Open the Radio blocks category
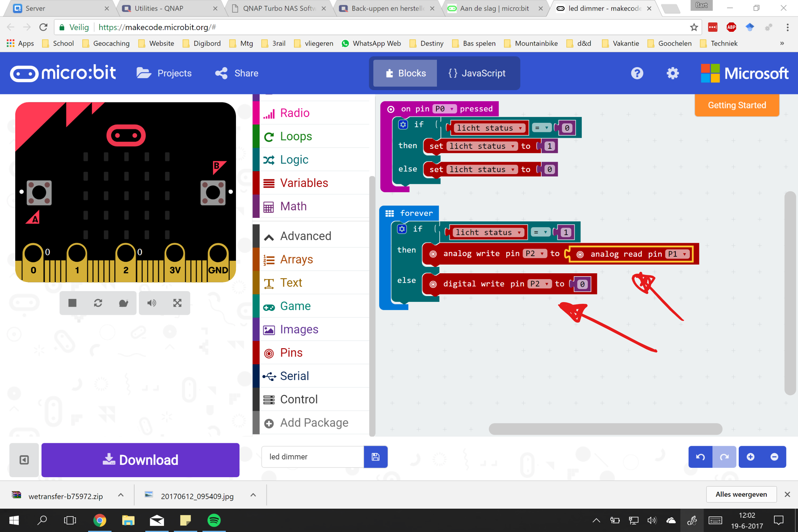The height and width of the screenshot is (532, 798). point(311,112)
